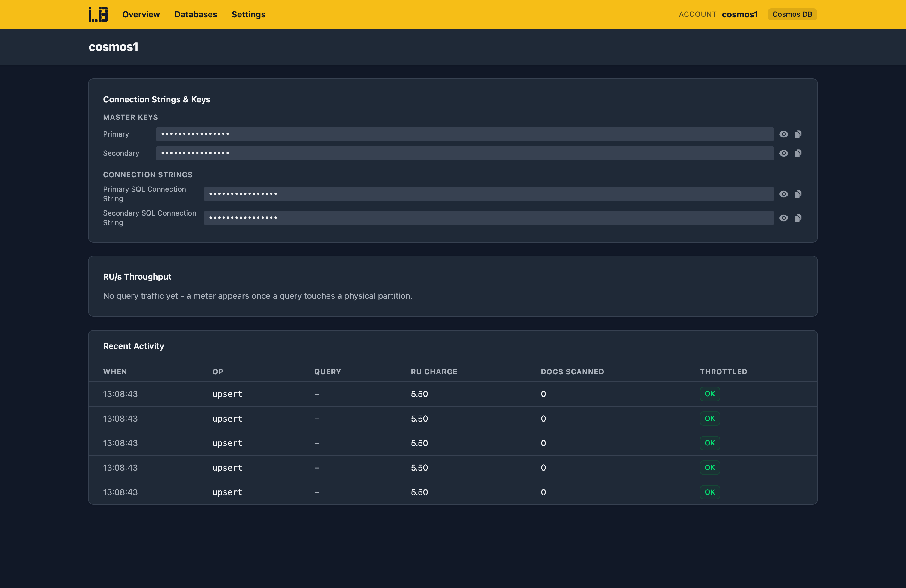Click the app logo icon in header
Image resolution: width=906 pixels, height=588 pixels.
click(98, 14)
